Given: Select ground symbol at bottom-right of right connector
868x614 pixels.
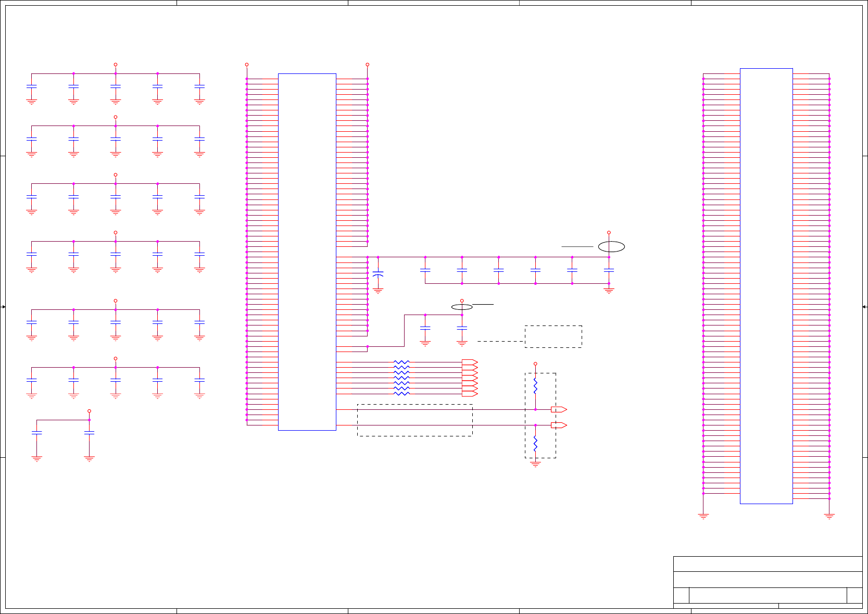Looking at the screenshot, I should pyautogui.click(x=829, y=517).
